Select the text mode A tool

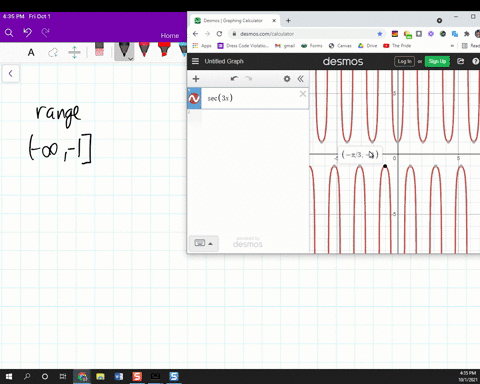pyautogui.click(x=31, y=52)
